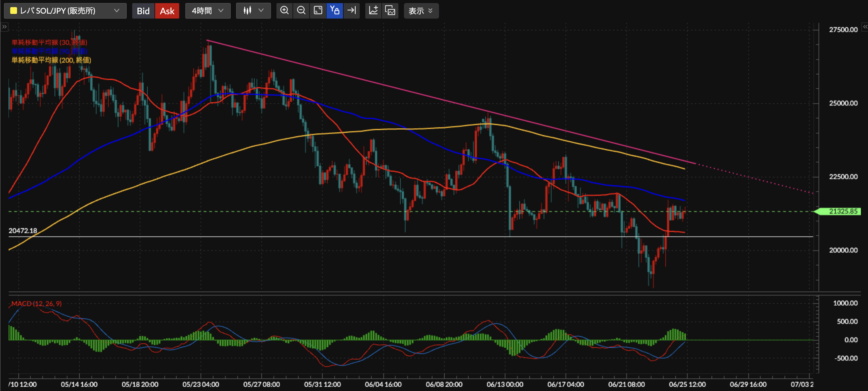Open the レバ SOL/JPY symbol dropdown
Viewport: 868px width, 391px height.
coord(65,11)
